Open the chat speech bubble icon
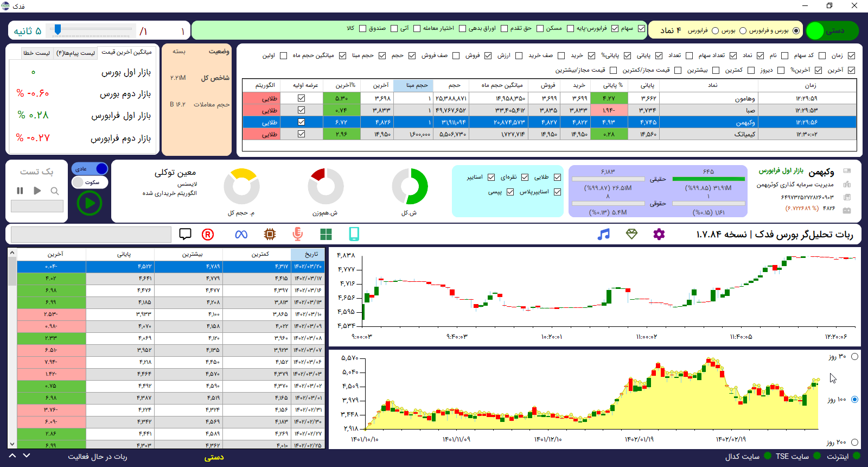This screenshot has width=868, height=467. coord(185,234)
